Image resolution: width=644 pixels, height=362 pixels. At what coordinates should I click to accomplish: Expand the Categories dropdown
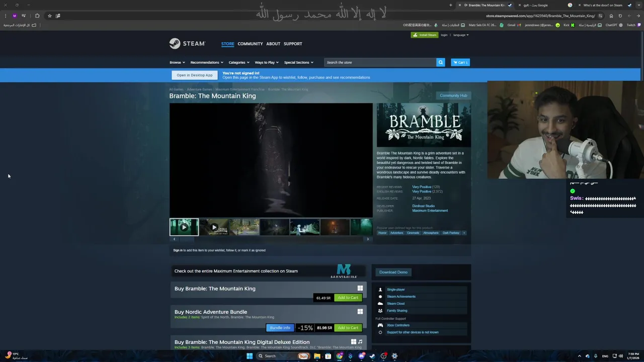239,62
